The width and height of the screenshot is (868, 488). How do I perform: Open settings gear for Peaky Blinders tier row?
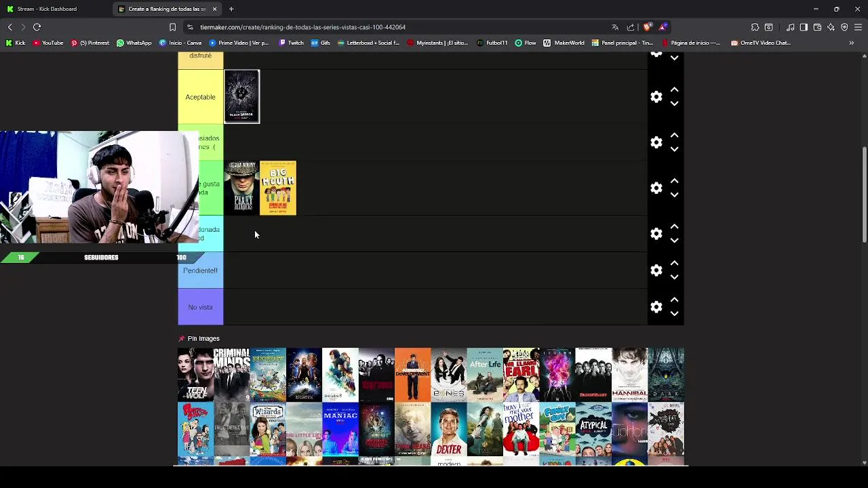click(x=656, y=188)
